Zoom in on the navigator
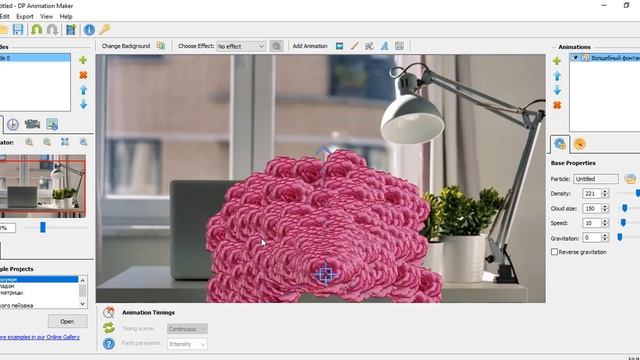 29,142
